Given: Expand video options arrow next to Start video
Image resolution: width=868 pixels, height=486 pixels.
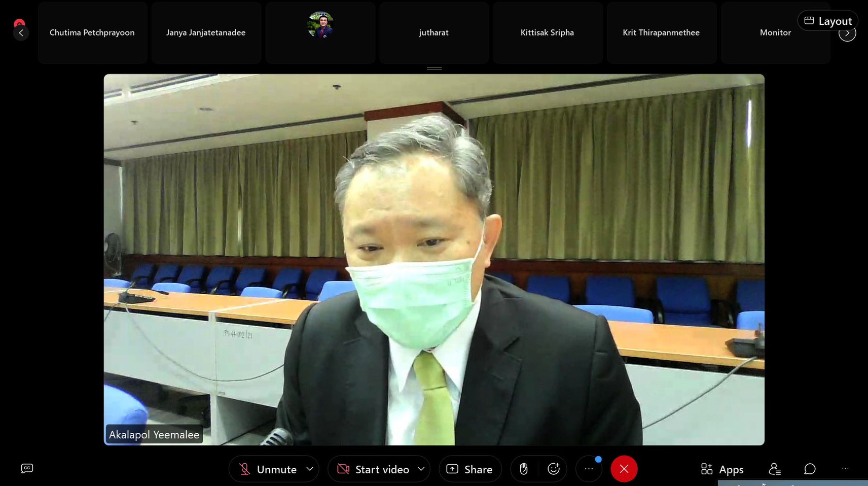Looking at the screenshot, I should 421,469.
